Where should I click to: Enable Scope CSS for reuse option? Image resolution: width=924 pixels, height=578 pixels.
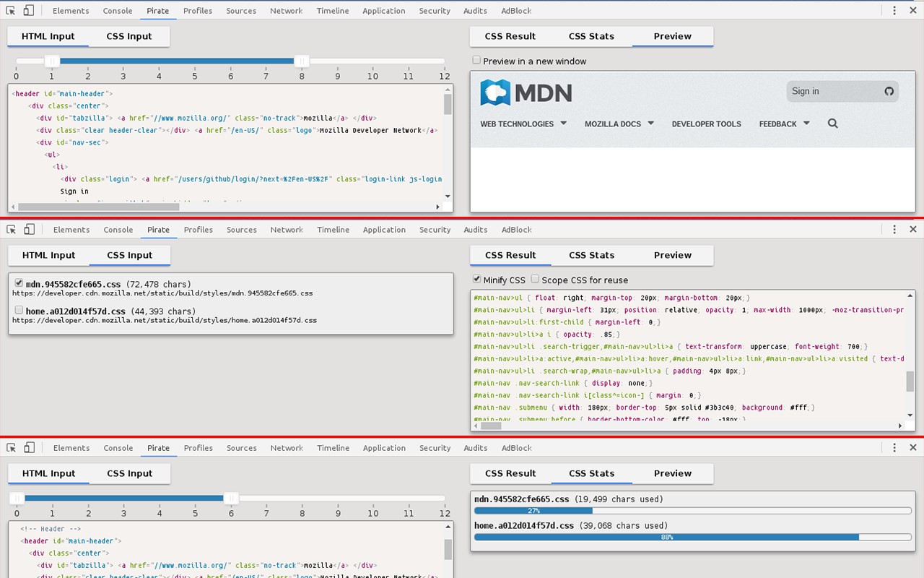(x=535, y=279)
